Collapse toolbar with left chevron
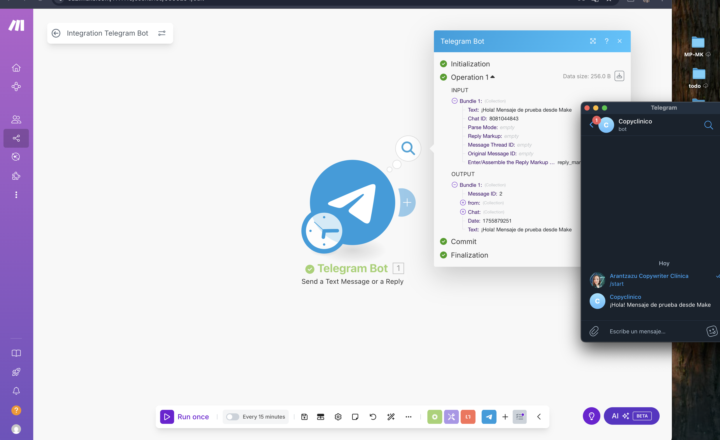The image size is (720, 440). pos(539,417)
